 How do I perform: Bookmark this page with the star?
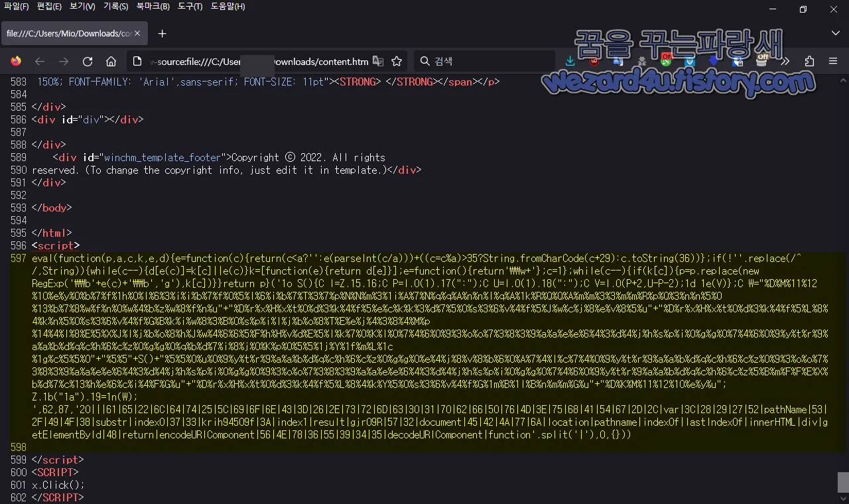coord(397,61)
